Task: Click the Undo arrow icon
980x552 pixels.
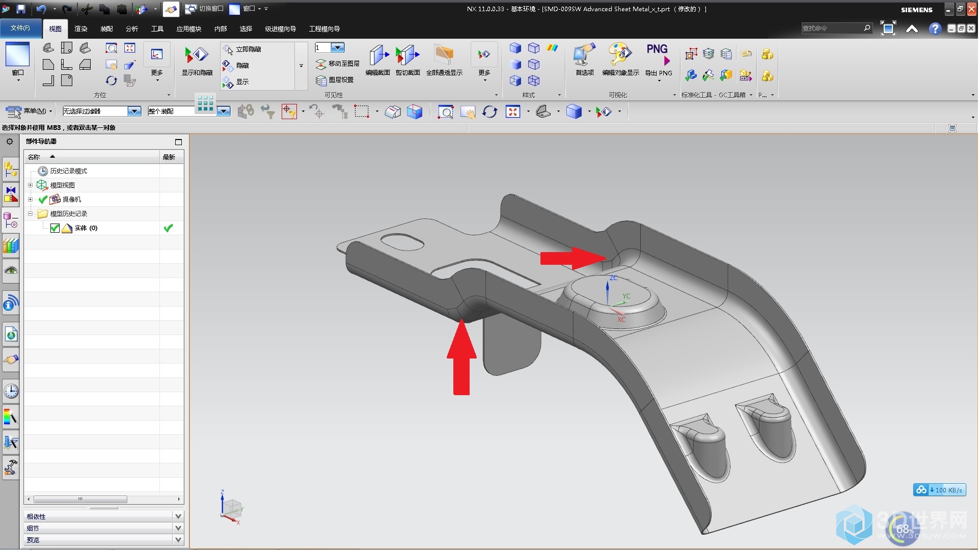Action: [41, 9]
